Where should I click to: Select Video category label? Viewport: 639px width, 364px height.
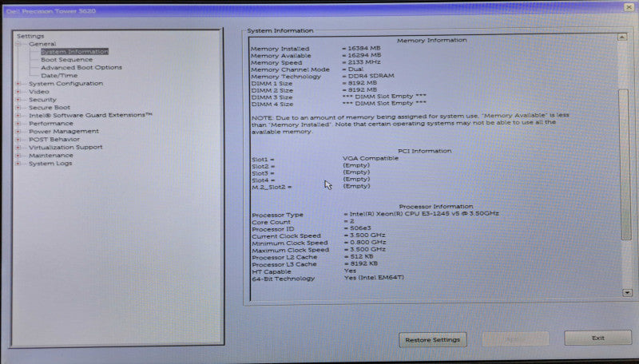click(x=38, y=92)
